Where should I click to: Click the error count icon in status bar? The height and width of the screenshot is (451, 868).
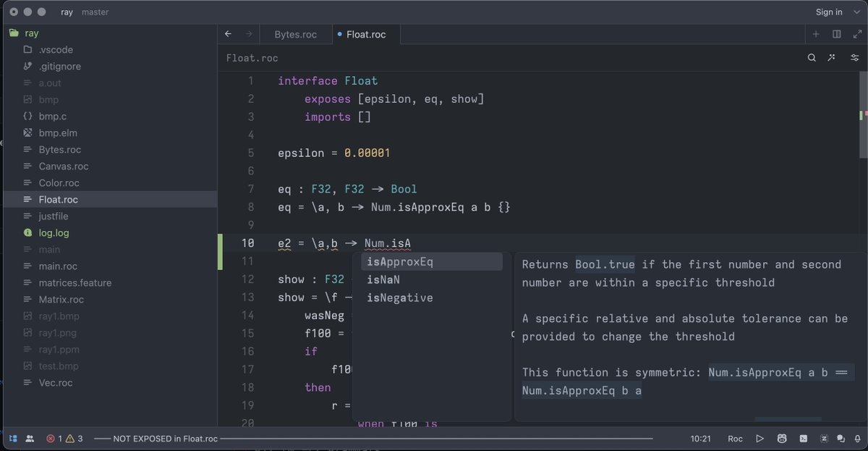click(x=51, y=439)
